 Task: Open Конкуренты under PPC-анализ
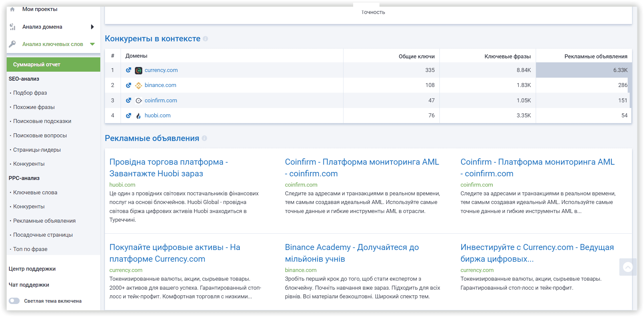coord(29,206)
